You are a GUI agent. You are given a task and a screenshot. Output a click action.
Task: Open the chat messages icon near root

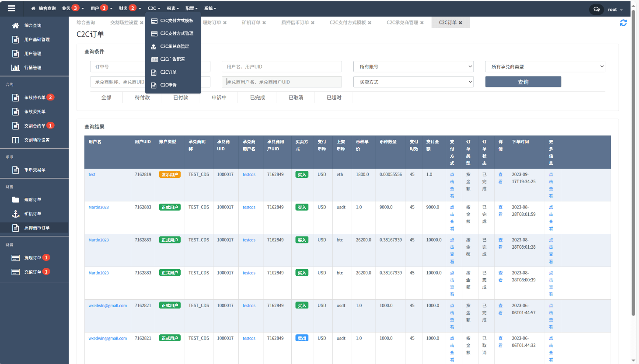pos(597,9)
